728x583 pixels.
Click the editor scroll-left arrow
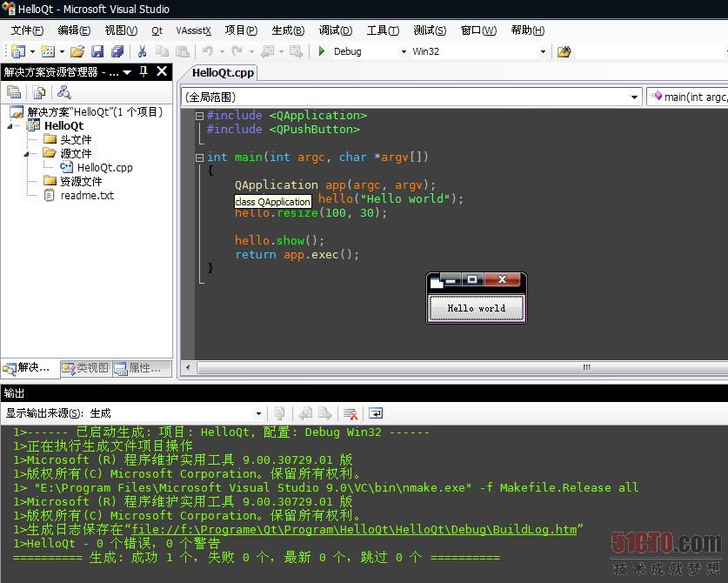[188, 367]
